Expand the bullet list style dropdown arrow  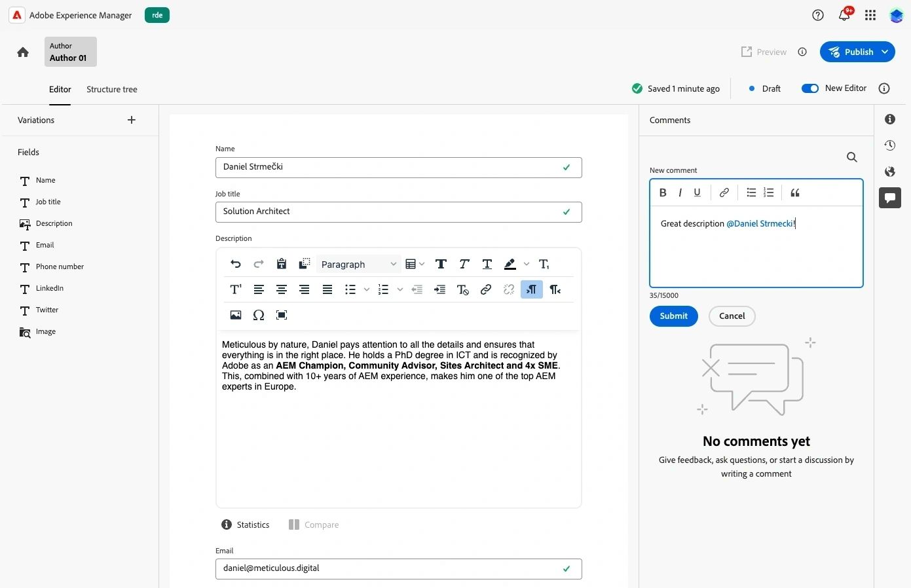pos(367,289)
